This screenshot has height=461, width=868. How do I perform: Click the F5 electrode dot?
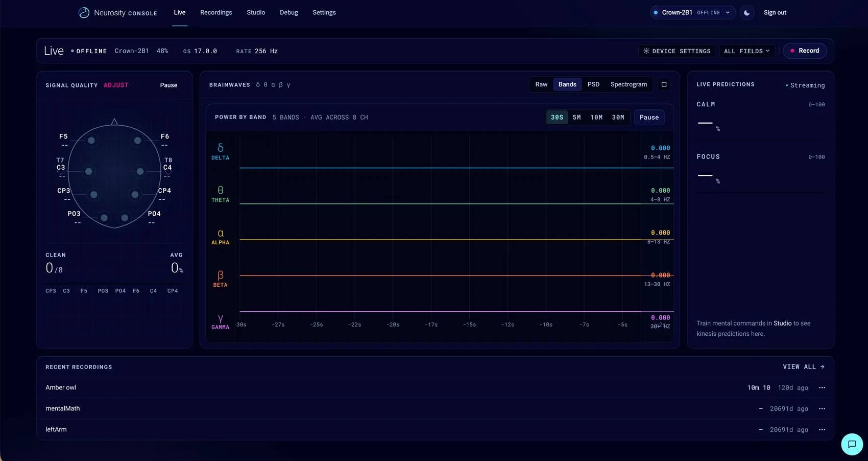[x=91, y=141]
